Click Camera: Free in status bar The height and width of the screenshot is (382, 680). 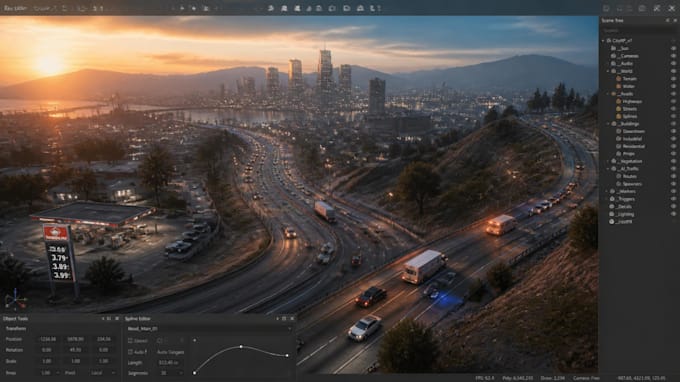(x=586, y=378)
